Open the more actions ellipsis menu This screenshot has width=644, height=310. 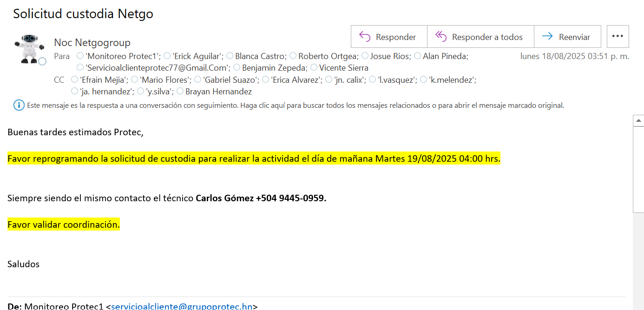[x=618, y=37]
